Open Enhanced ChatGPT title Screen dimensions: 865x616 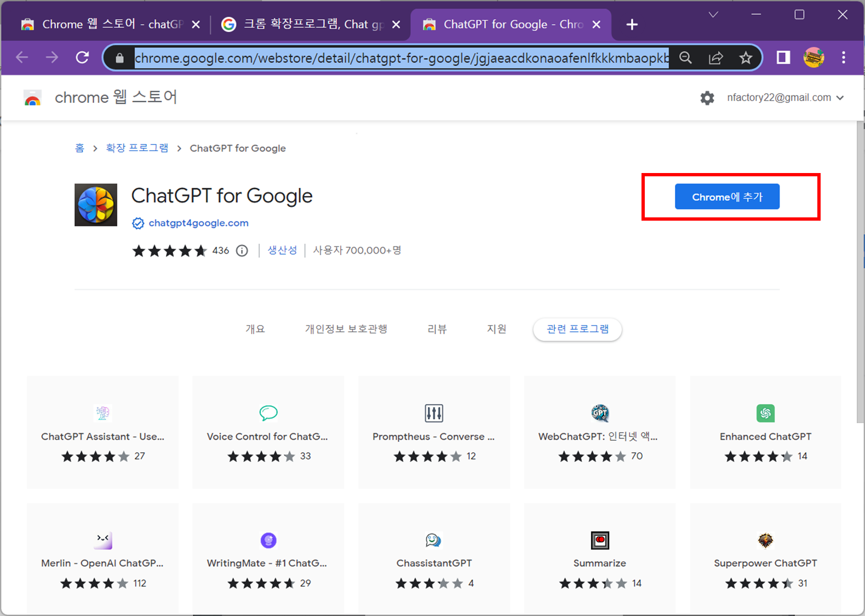coord(765,437)
